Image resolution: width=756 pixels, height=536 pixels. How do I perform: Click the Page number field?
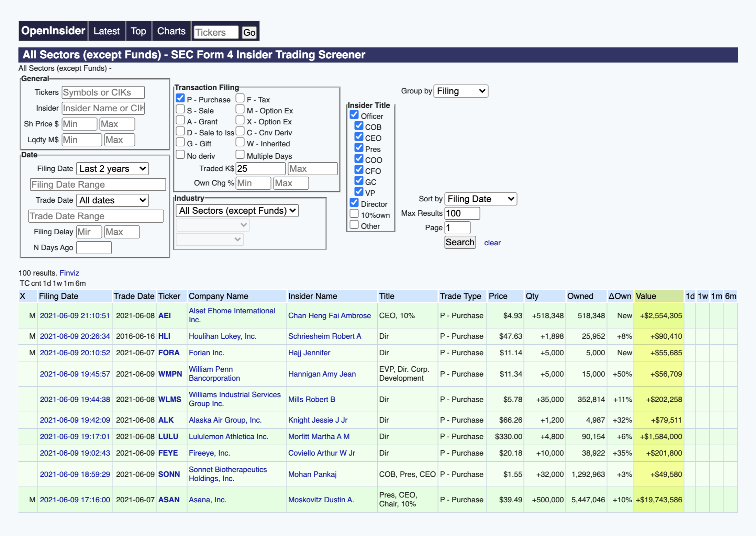click(x=457, y=228)
